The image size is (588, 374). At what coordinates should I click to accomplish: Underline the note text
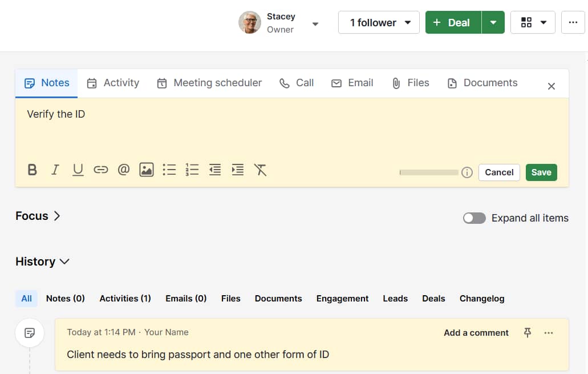tap(78, 170)
